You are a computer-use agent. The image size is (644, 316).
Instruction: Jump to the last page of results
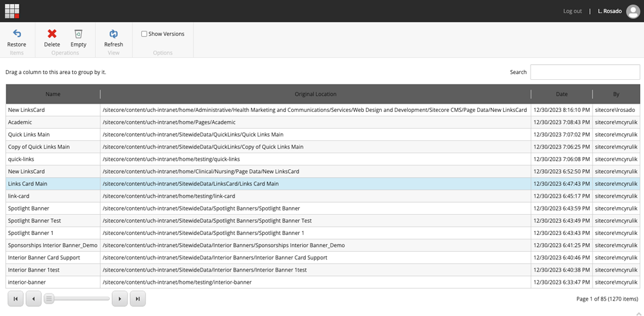pos(137,299)
